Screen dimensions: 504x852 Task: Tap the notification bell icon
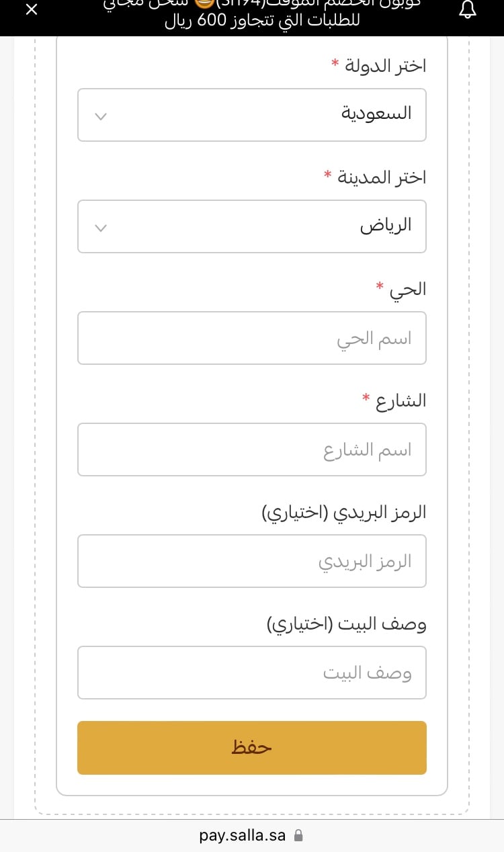[468, 10]
